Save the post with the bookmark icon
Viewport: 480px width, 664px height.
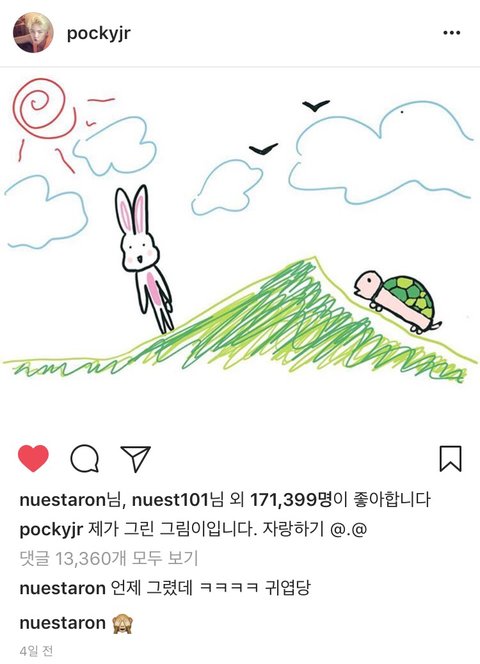450,458
